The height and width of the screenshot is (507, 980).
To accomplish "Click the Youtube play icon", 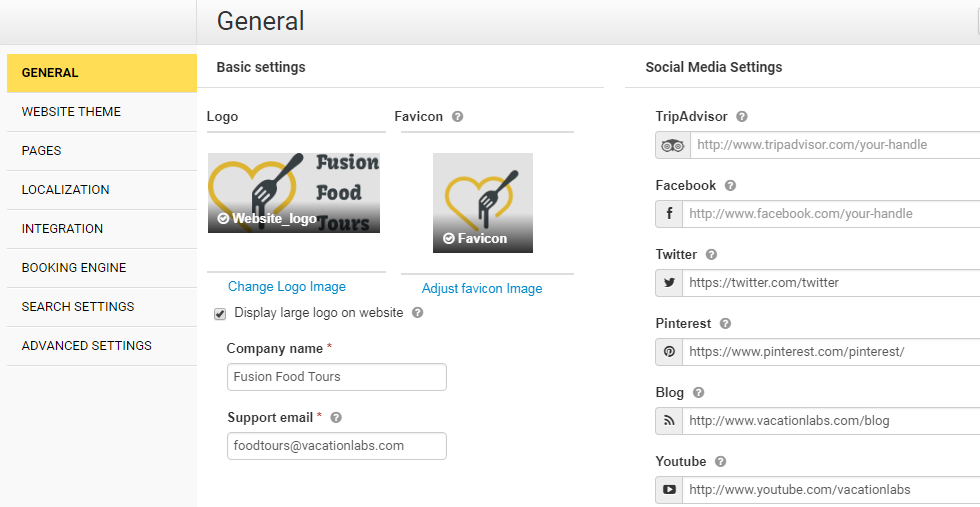I will pyautogui.click(x=669, y=490).
